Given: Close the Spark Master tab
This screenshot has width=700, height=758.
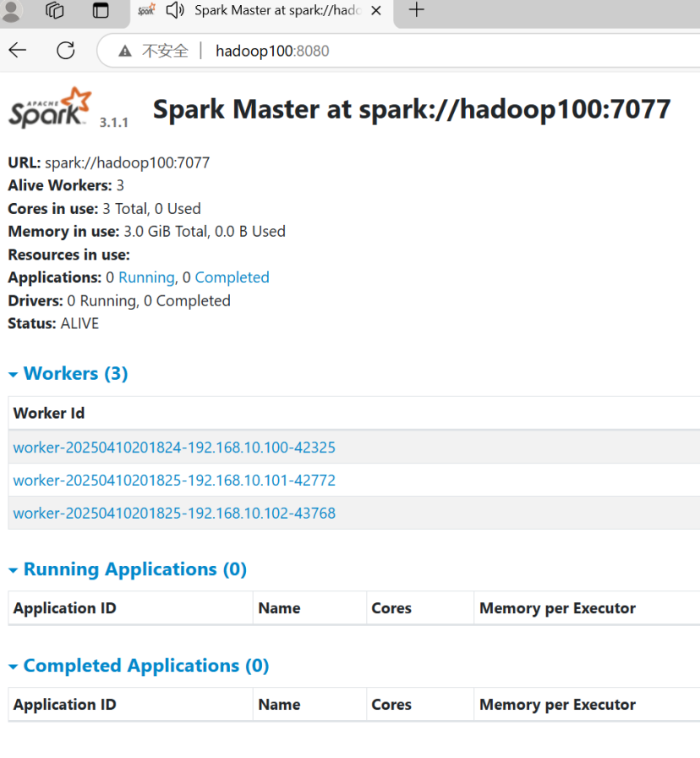Looking at the screenshot, I should [375, 12].
